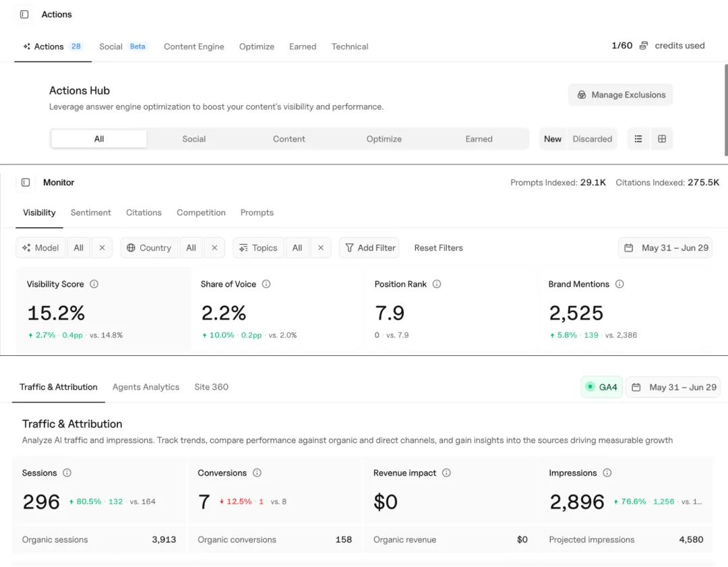Image resolution: width=728 pixels, height=567 pixels.
Task: Click Share of Voice info icon
Action: pos(266,285)
